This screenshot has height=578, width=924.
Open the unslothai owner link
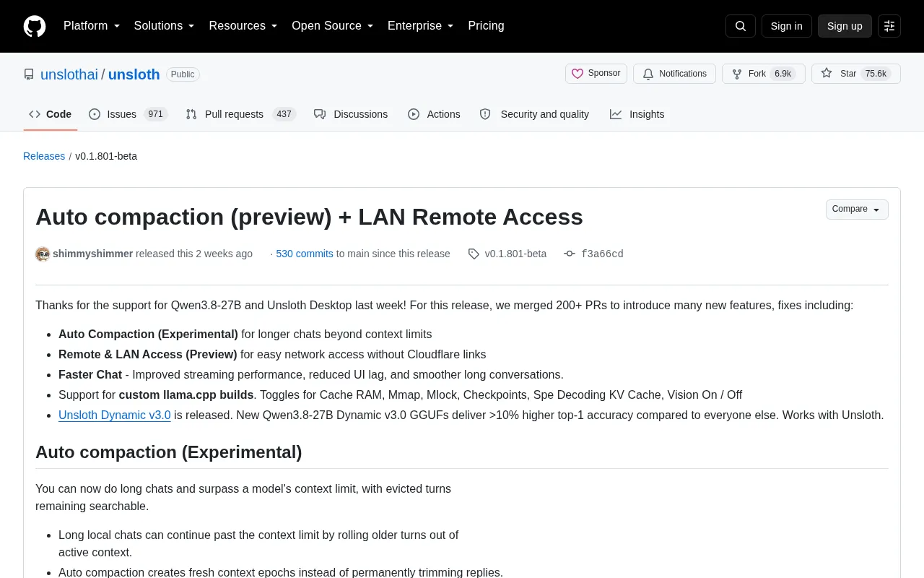pyautogui.click(x=69, y=74)
